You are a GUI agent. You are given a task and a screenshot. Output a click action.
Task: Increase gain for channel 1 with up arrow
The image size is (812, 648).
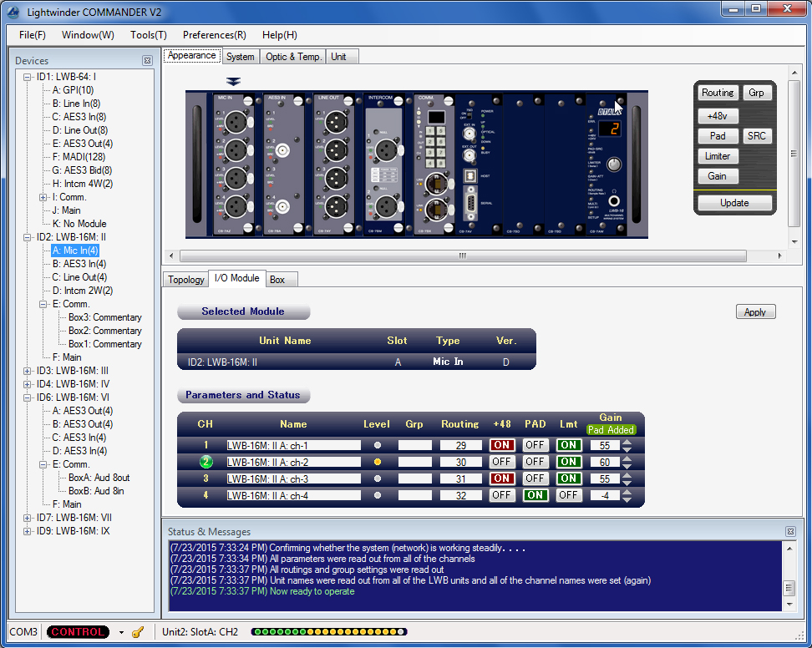tap(627, 442)
